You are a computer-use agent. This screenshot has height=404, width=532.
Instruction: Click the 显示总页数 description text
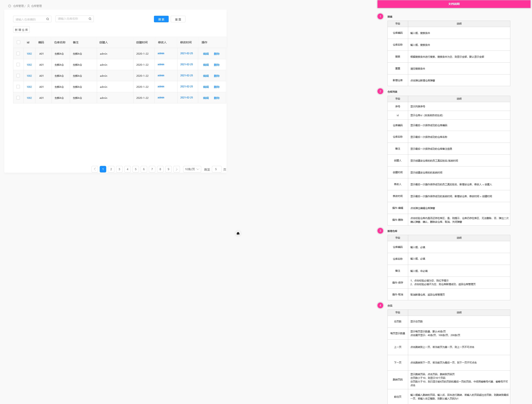point(417,322)
